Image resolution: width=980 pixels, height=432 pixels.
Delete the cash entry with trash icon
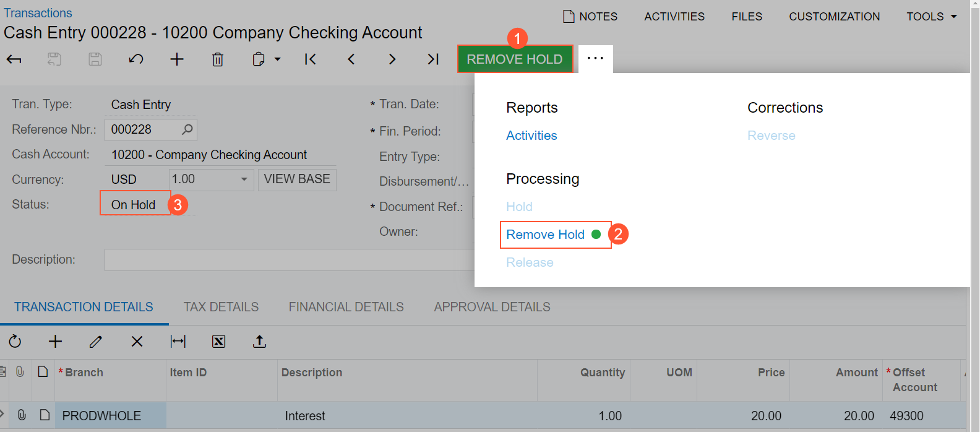pos(218,59)
